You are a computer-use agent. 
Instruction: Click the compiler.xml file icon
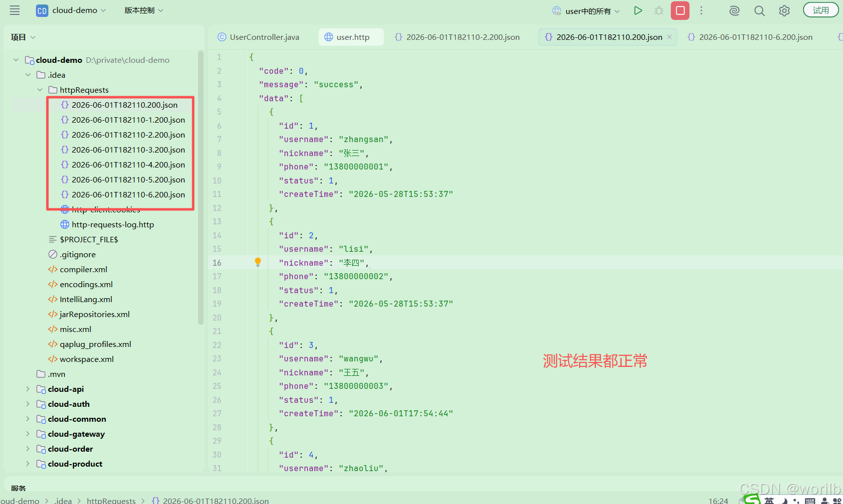53,269
